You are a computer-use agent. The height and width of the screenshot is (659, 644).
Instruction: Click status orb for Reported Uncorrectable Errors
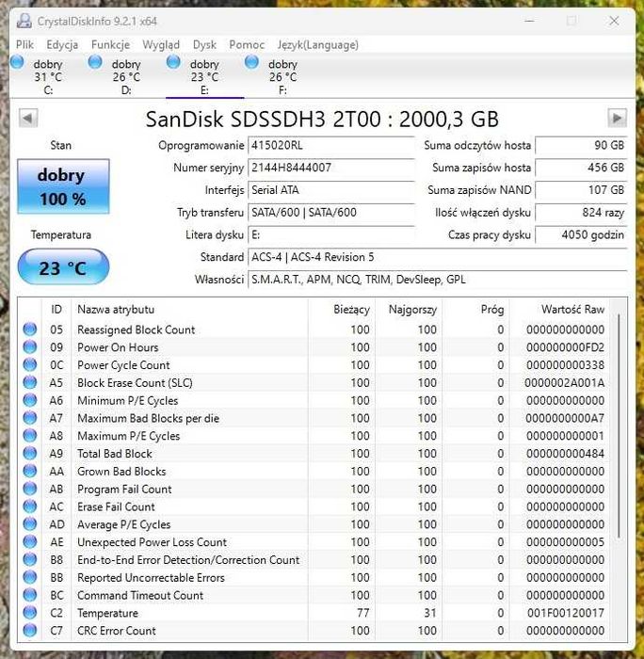[x=30, y=577]
